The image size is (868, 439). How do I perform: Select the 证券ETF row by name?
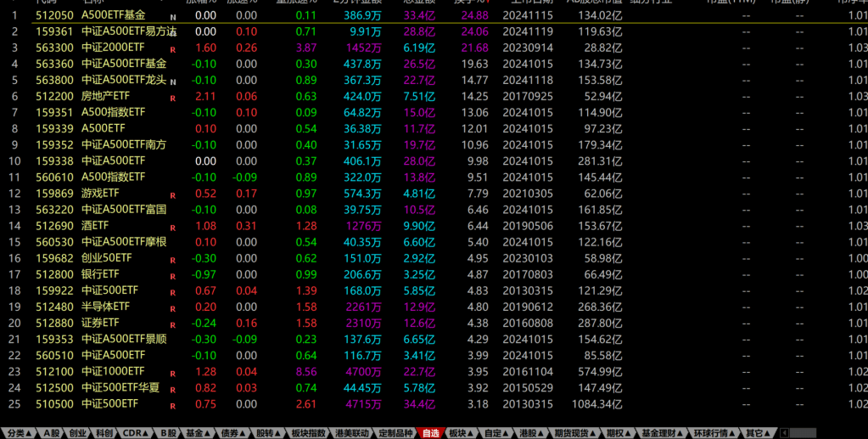click(x=100, y=323)
